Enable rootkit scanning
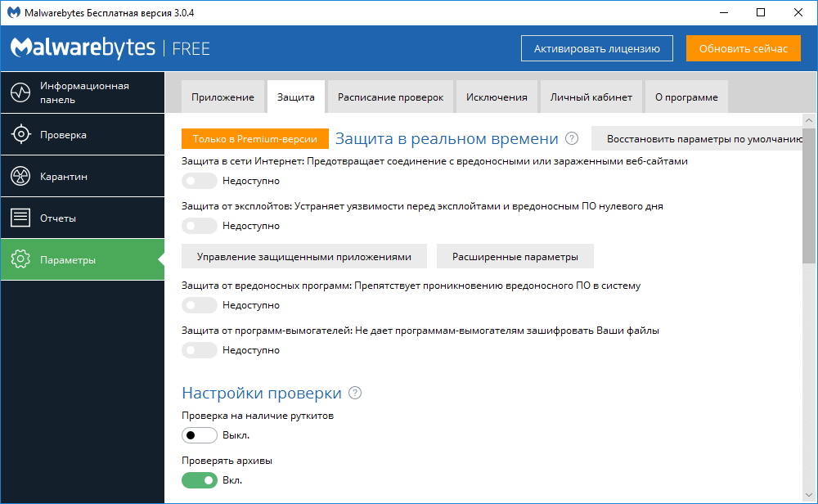The width and height of the screenshot is (818, 504). pos(200,435)
